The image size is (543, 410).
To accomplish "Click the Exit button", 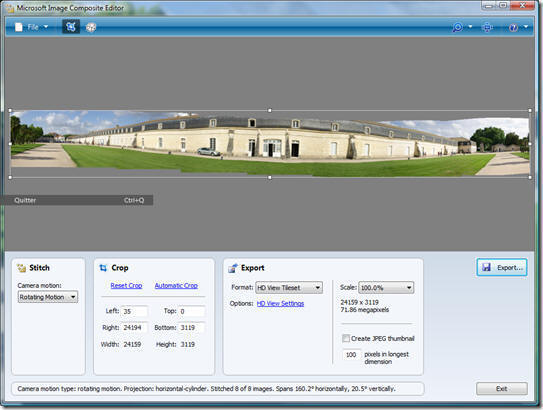I will click(502, 389).
